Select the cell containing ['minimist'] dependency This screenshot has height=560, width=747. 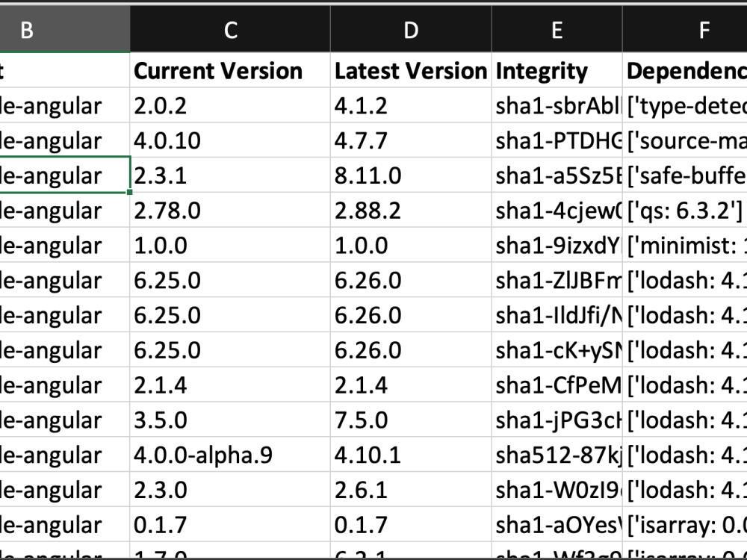pyautogui.click(x=684, y=246)
